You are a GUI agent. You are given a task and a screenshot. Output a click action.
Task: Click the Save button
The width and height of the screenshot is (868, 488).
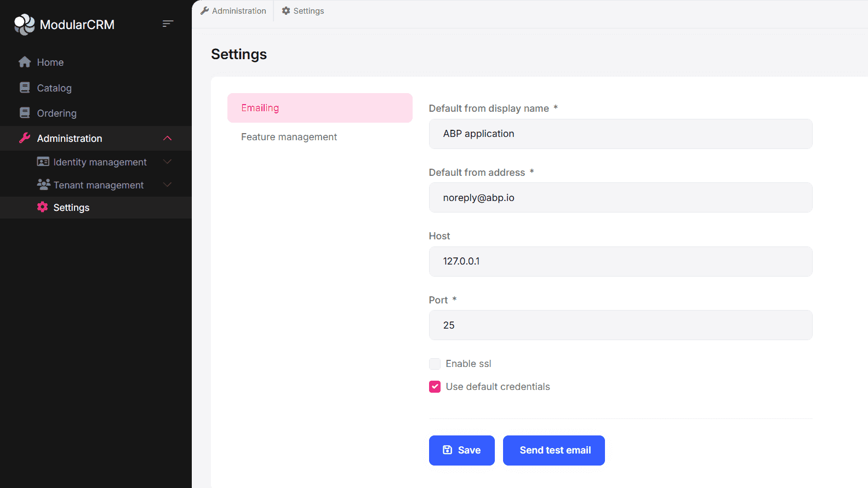462,450
